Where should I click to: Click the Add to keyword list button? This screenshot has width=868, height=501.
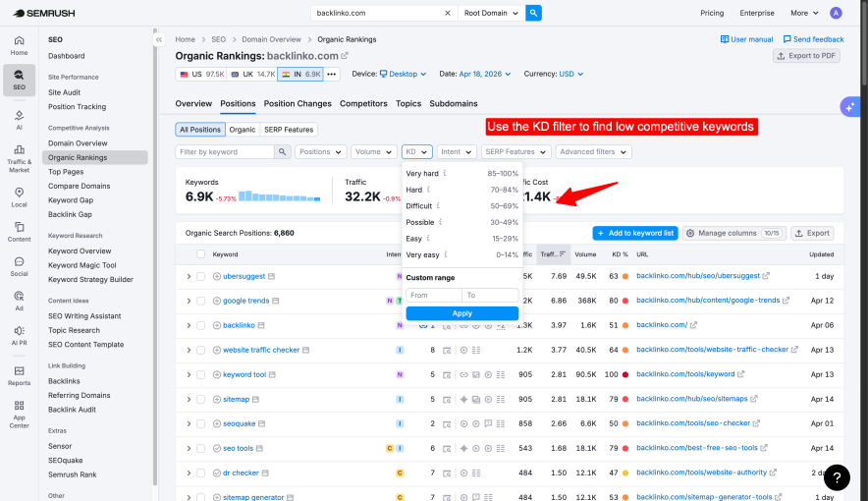pyautogui.click(x=634, y=233)
